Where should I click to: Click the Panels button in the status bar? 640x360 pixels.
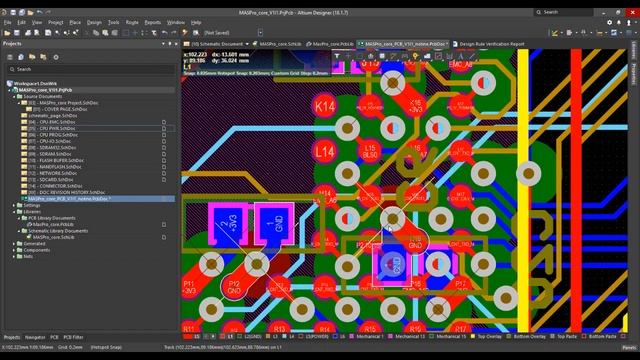tap(629, 347)
